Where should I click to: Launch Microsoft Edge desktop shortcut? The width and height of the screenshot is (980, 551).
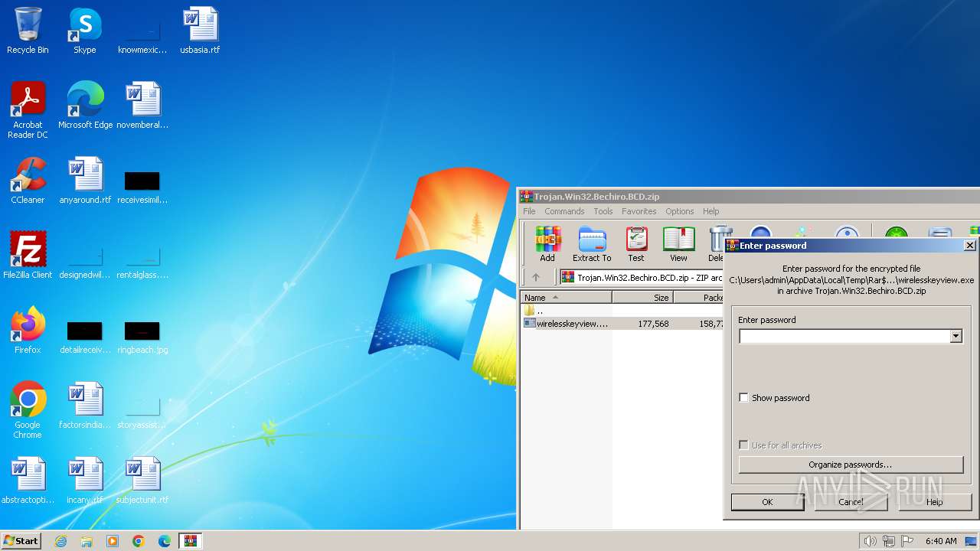(85, 105)
